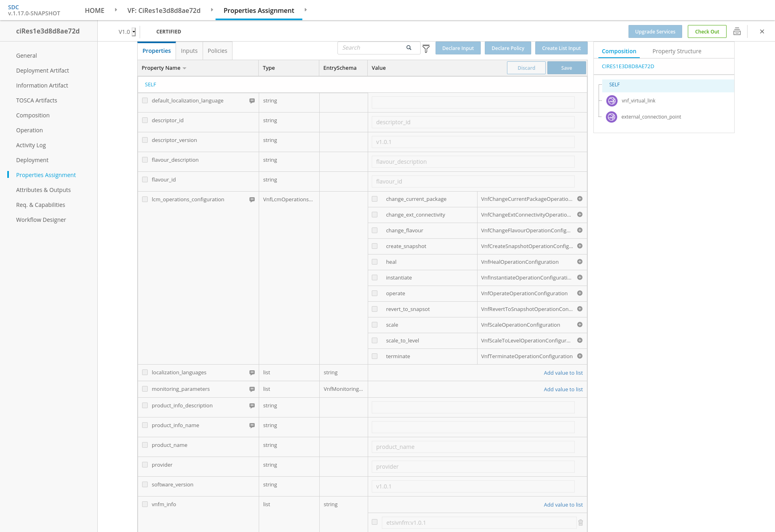
Task: Check the flavour_id property checkbox
Action: [145, 179]
